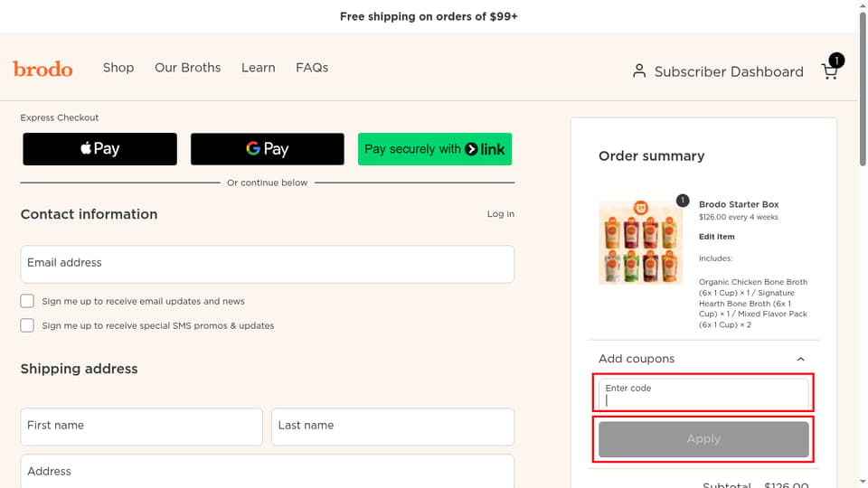
Task: Go to brodo logo homepage
Action: tap(42, 69)
